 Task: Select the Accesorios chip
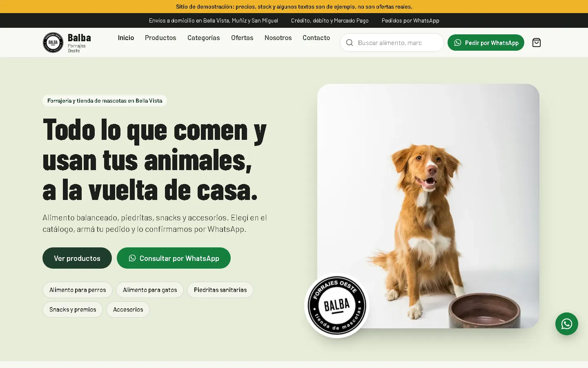[x=128, y=310]
